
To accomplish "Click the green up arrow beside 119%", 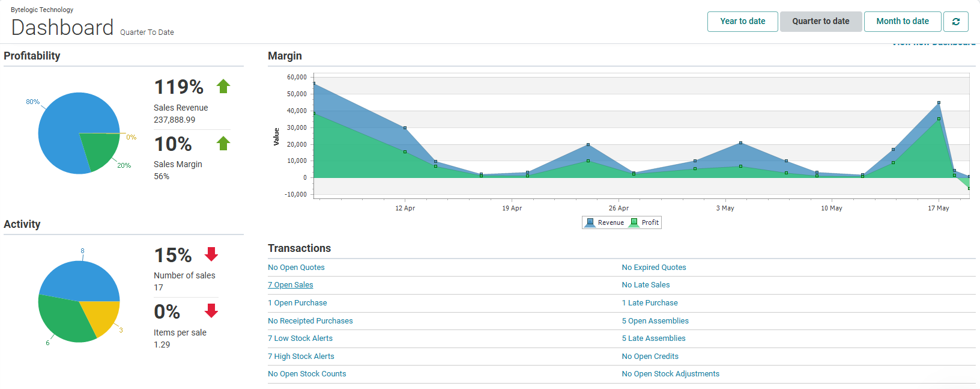I will 223,87.
